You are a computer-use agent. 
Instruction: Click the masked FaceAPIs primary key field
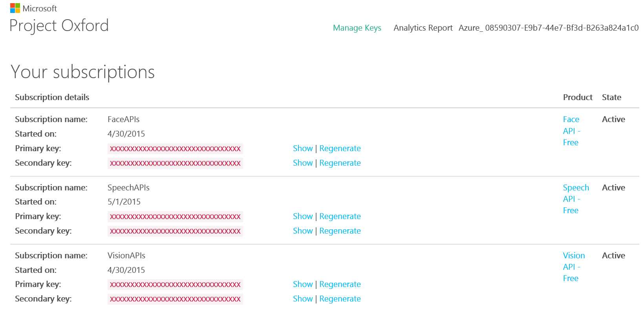click(x=175, y=149)
